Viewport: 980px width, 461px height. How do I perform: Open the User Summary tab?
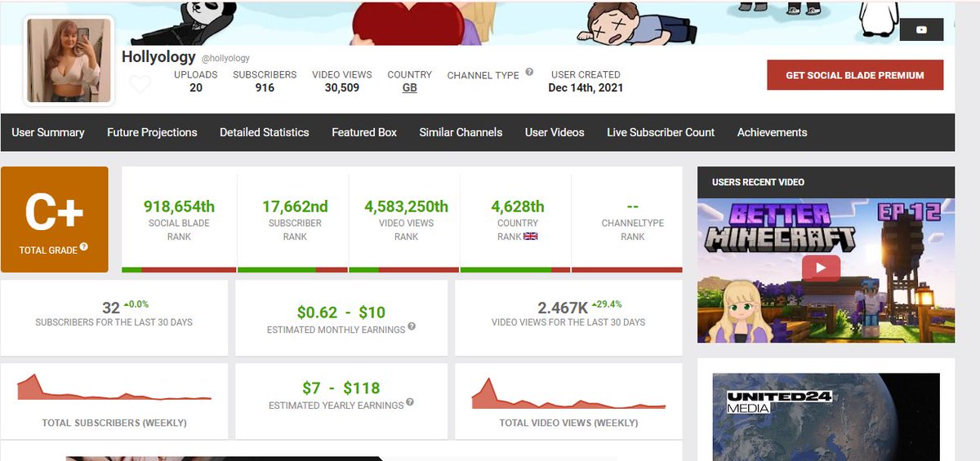(48, 132)
